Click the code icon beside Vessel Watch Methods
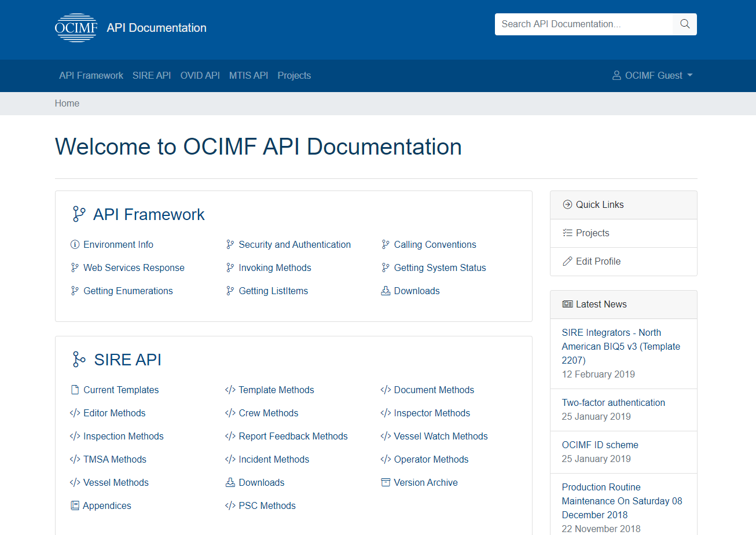The height and width of the screenshot is (535, 756). [x=386, y=436]
